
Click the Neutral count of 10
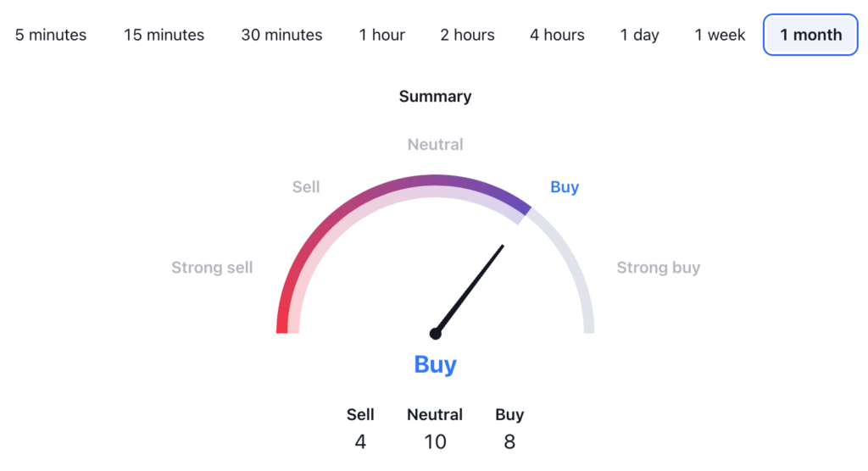click(435, 441)
